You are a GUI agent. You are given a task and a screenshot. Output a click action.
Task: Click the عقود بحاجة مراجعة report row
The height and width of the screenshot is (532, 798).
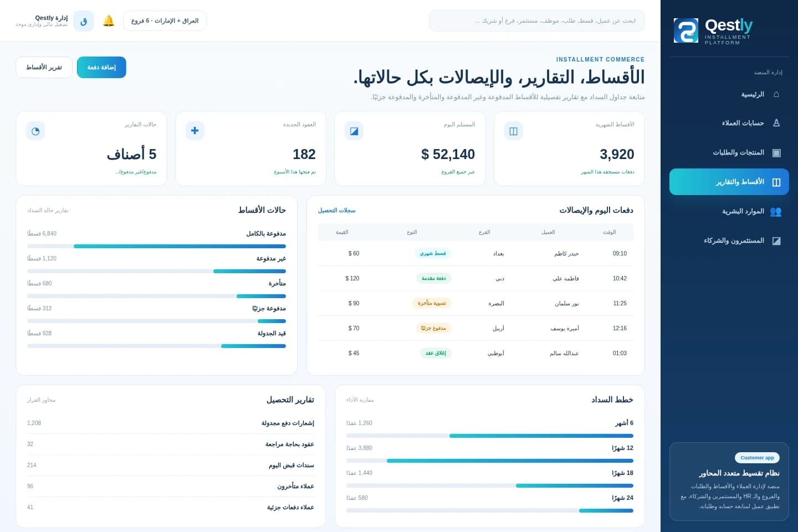[171, 444]
